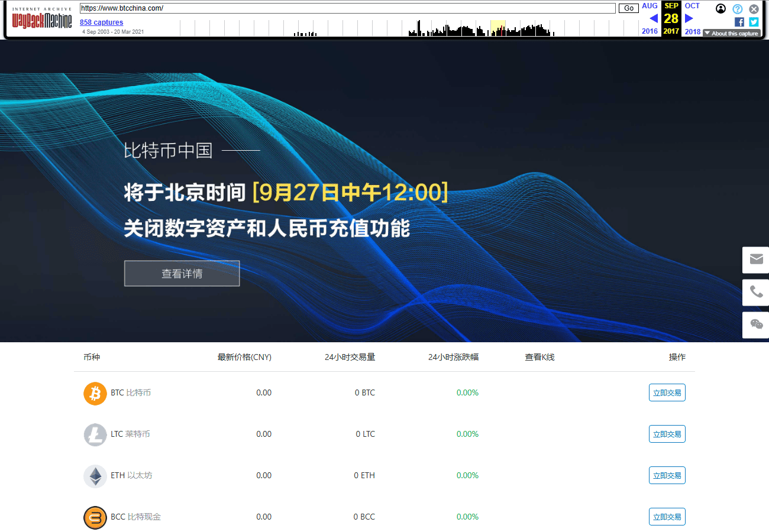Click the Litecoin LTC coin icon
The image size is (769, 532).
click(95, 434)
